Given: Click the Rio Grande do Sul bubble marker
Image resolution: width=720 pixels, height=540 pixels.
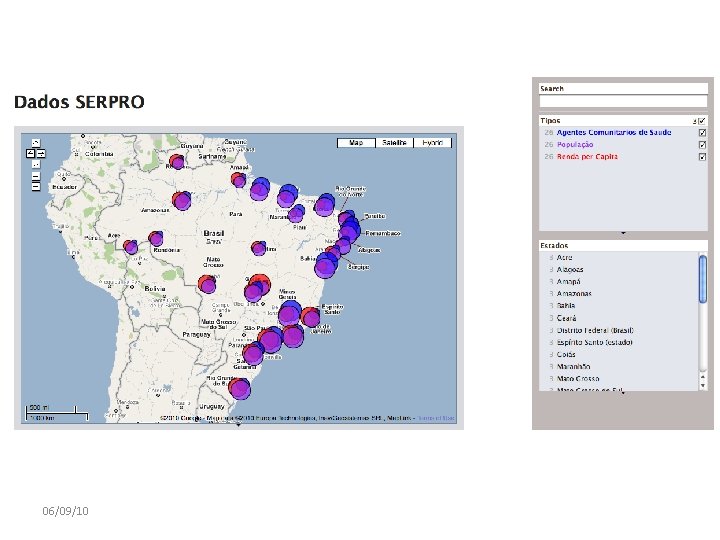Looking at the screenshot, I should (x=240, y=388).
